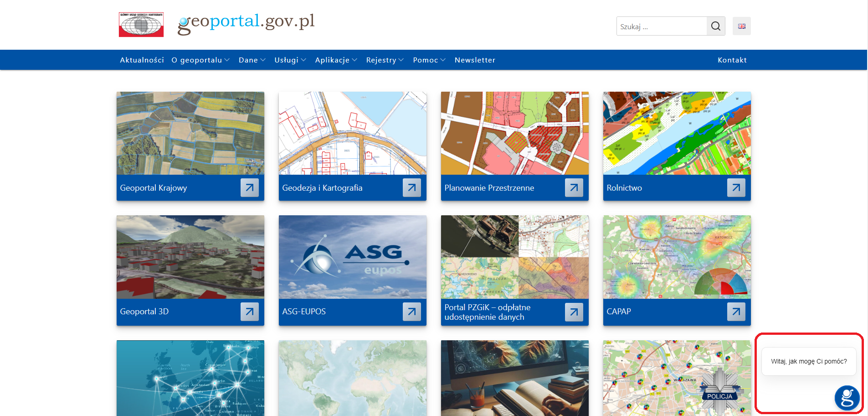868x416 pixels.
Task: Open the Aktualności menu item
Action: pyautogui.click(x=142, y=60)
